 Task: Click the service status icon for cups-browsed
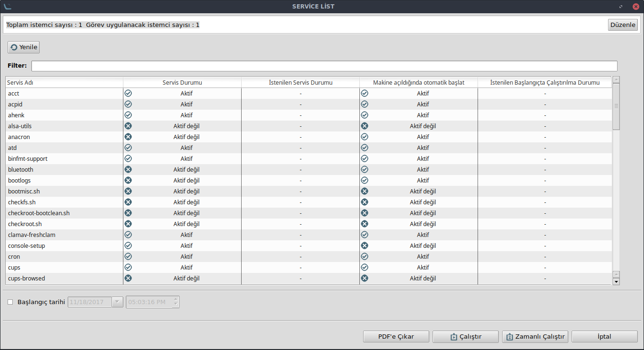[x=128, y=278]
